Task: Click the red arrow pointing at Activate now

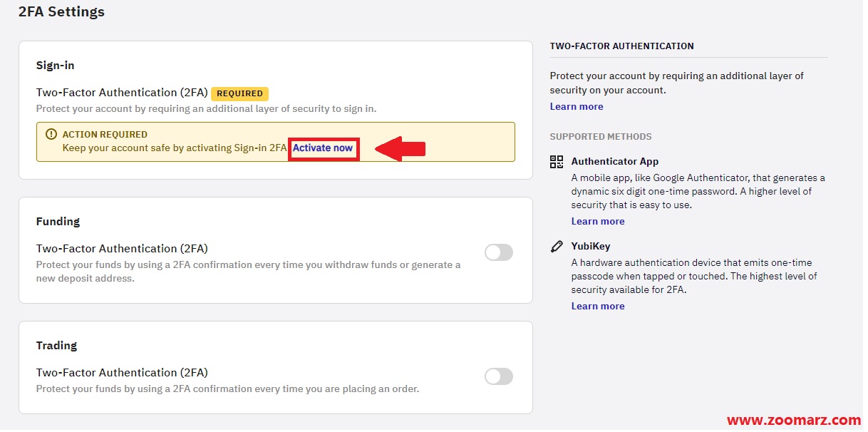Action: pyautogui.click(x=400, y=148)
